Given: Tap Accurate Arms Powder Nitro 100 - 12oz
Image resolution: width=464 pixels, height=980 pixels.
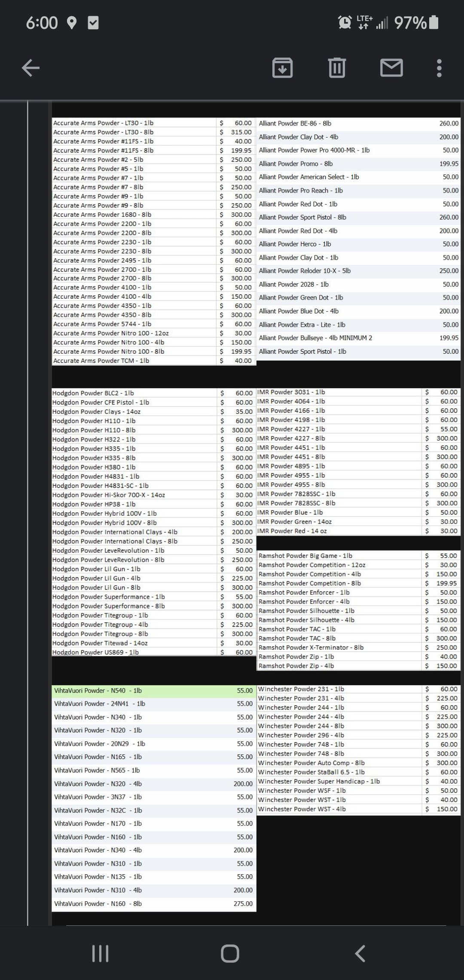Looking at the screenshot, I should pos(111,333).
